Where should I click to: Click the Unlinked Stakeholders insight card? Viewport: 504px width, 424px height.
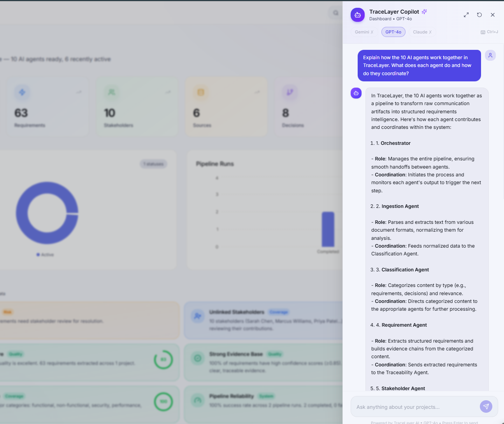pos(263,320)
